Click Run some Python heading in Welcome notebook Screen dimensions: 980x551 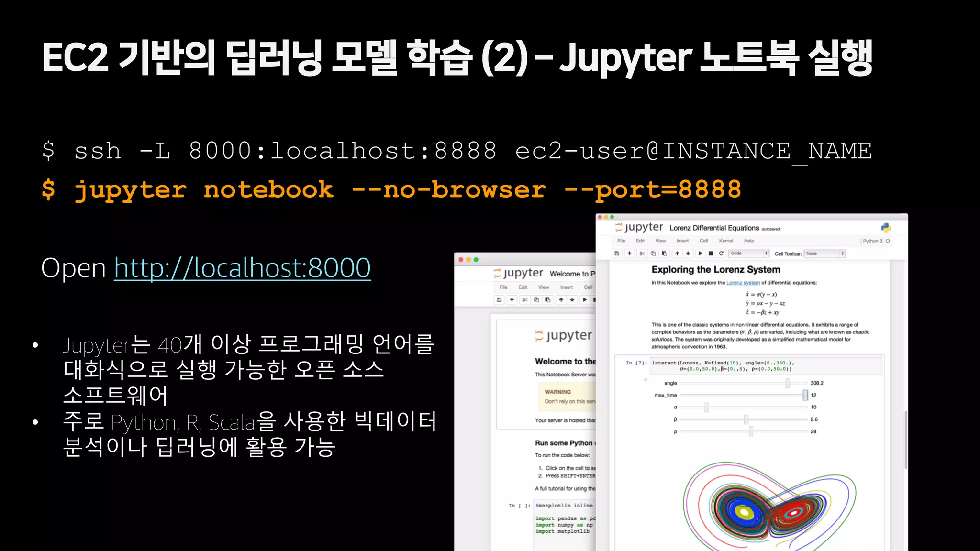[x=565, y=443]
